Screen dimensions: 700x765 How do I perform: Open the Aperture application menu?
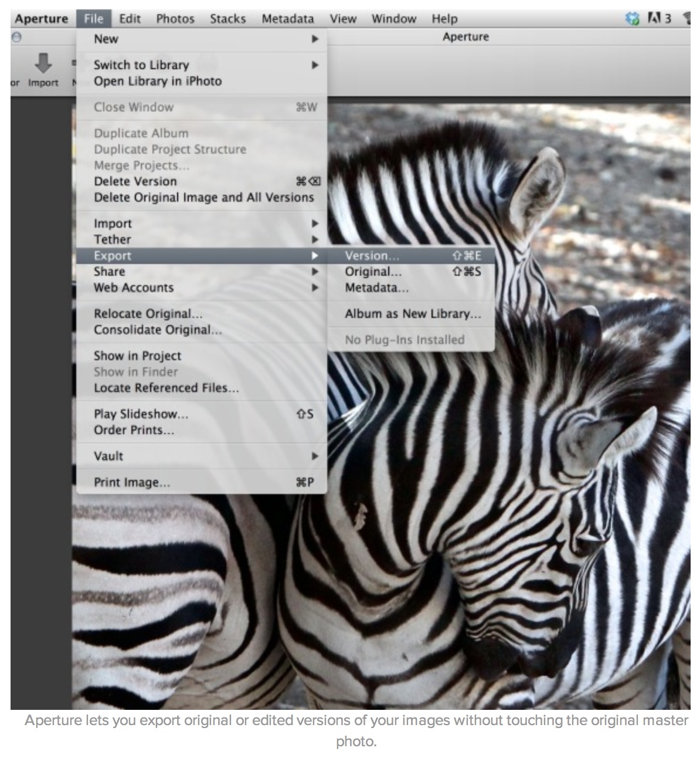pyautogui.click(x=41, y=19)
